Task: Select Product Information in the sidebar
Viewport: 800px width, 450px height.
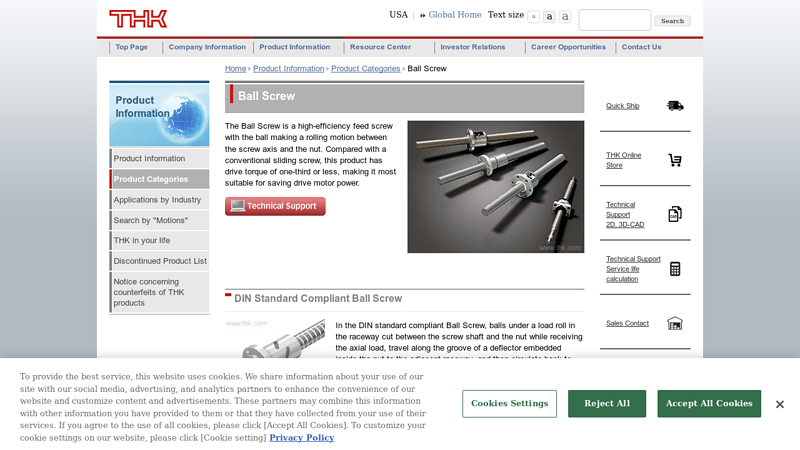Action: pos(159,159)
